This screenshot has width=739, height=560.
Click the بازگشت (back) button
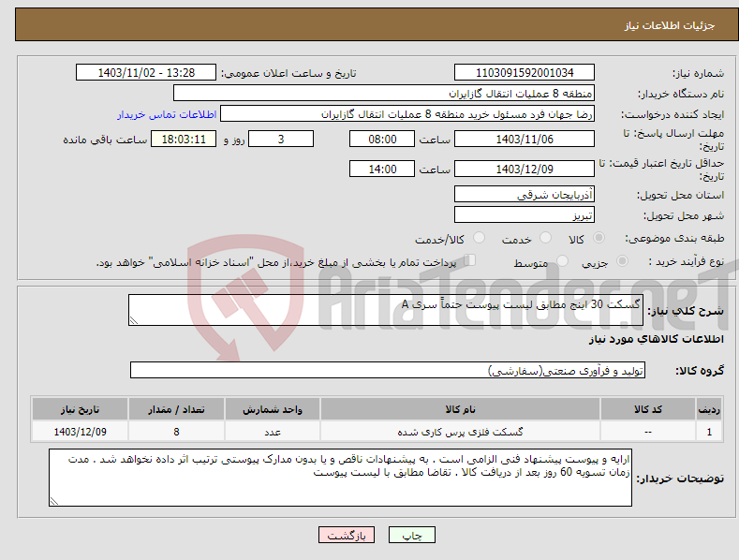coord(347,535)
